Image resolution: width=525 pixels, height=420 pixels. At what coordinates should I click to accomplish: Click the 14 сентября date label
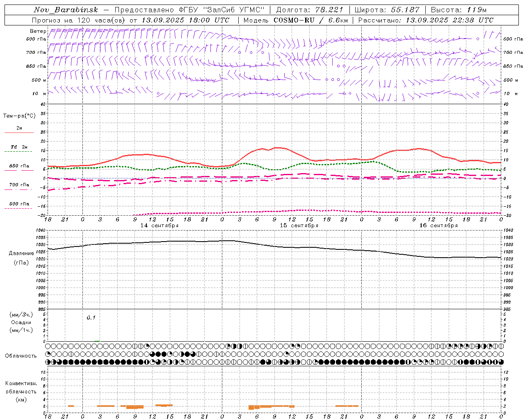coord(160,226)
